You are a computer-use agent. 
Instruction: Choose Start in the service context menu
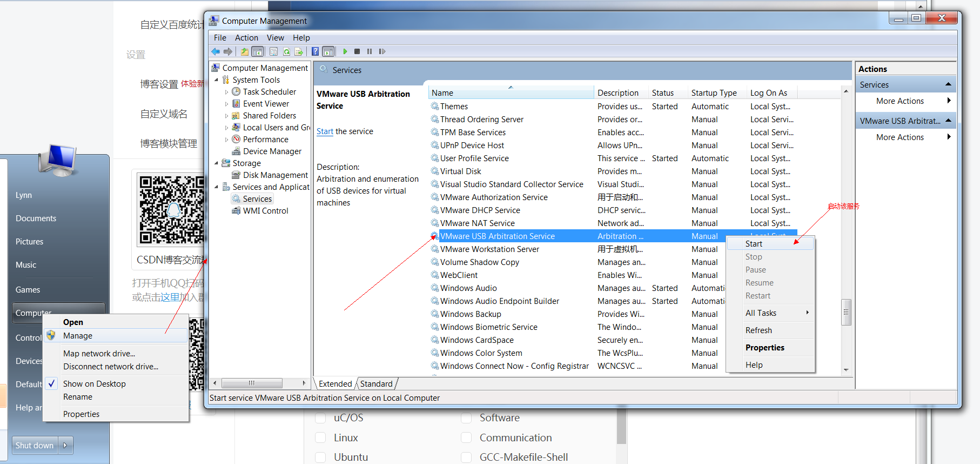[770, 244]
